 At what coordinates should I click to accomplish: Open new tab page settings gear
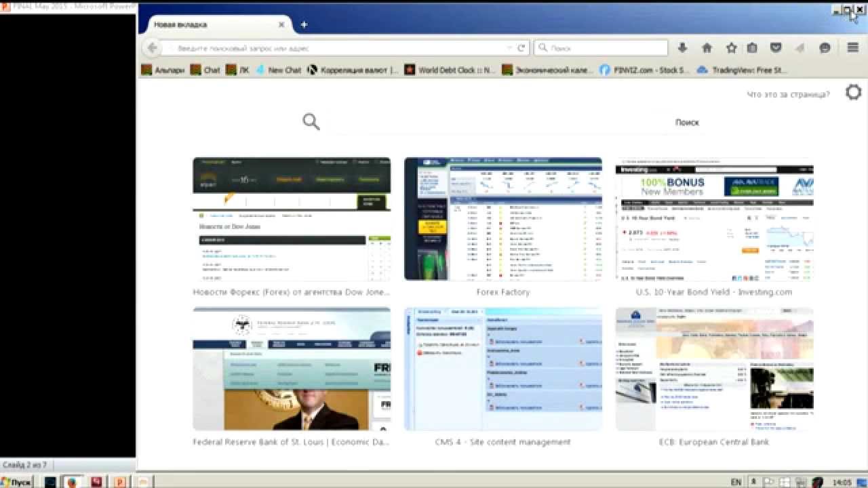tap(853, 93)
